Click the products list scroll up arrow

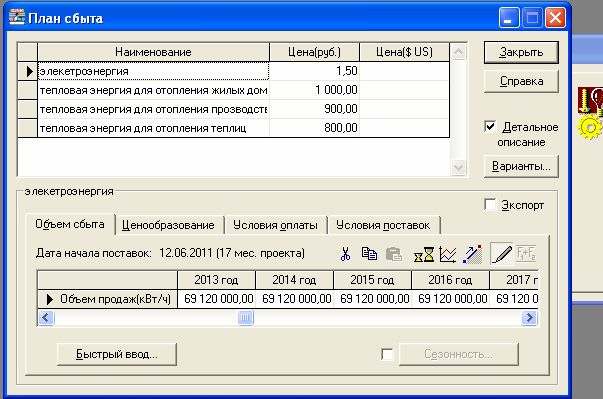(x=458, y=52)
